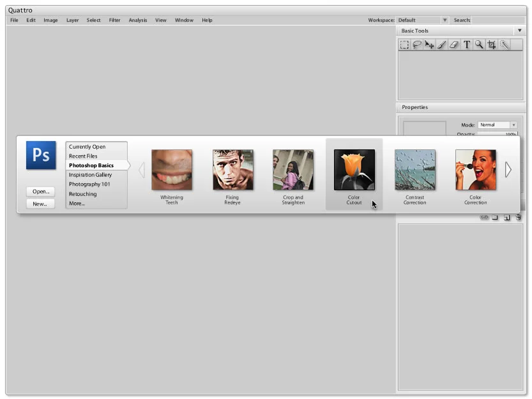
Task: Select the Rectangular Marquee tool
Action: coord(404,45)
